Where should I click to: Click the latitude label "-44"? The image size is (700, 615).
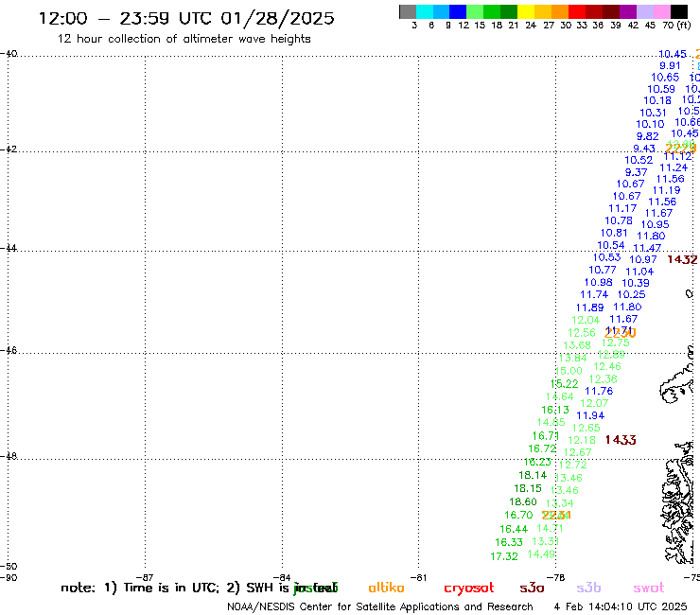[x=9, y=248]
